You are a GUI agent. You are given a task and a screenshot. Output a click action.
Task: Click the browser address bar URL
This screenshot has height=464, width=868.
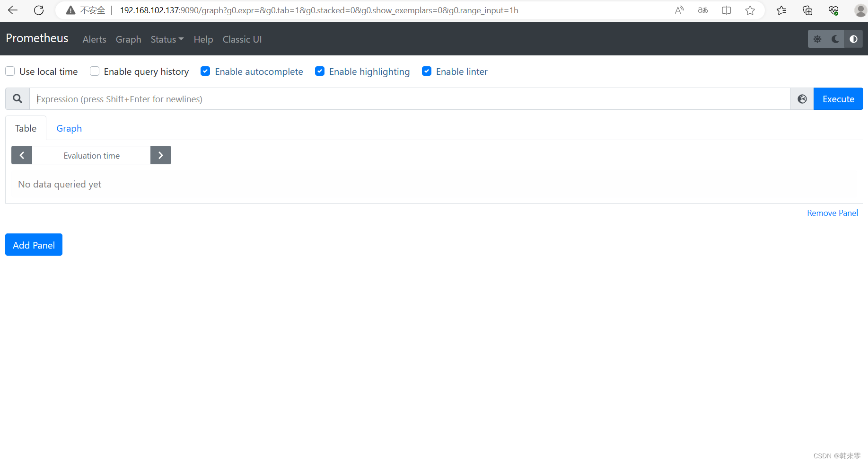coord(319,10)
